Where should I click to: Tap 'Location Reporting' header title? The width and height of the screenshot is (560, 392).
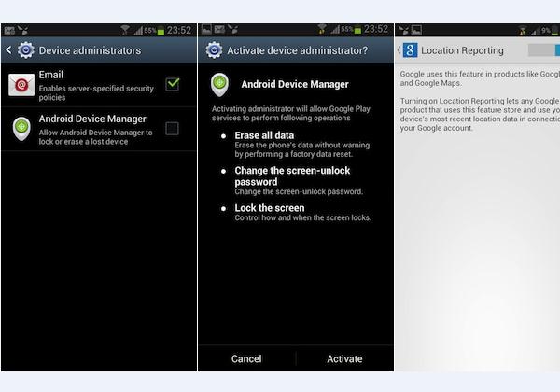tap(462, 50)
